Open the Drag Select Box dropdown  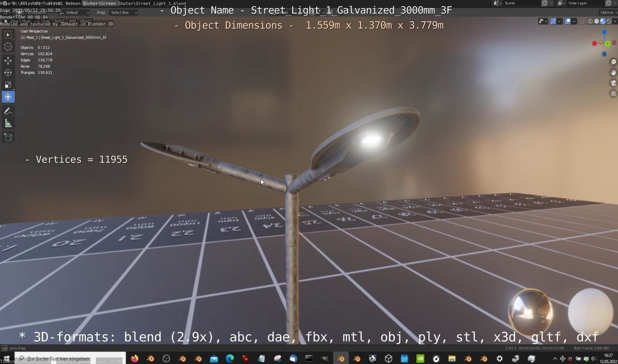124,13
